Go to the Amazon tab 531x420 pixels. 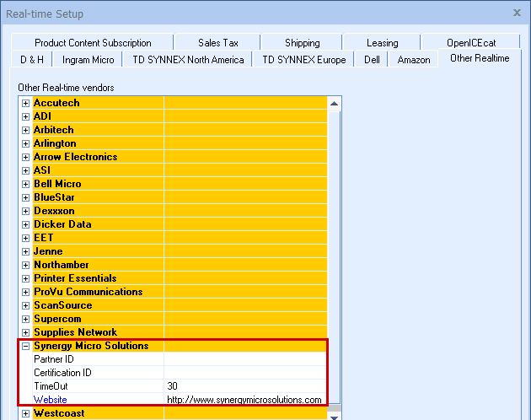point(413,60)
